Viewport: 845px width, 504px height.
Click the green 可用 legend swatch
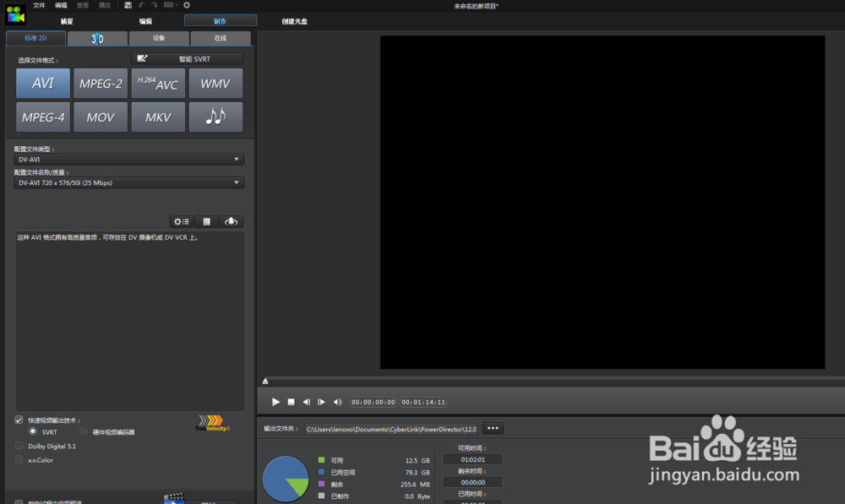pos(321,460)
